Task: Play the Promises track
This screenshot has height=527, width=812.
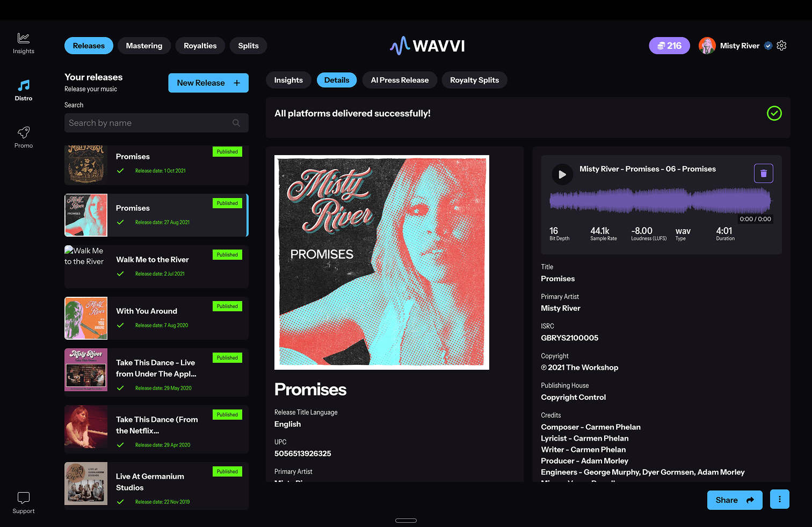Action: click(x=562, y=174)
